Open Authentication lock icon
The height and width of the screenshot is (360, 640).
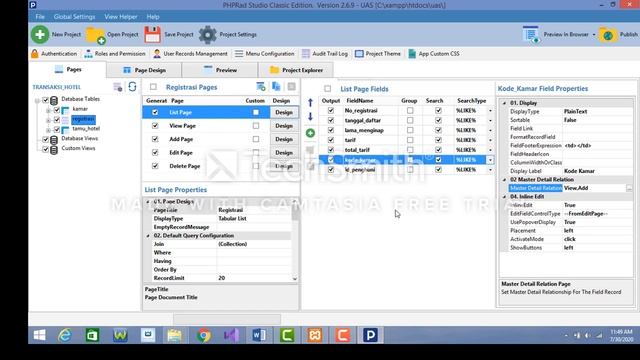tap(35, 53)
